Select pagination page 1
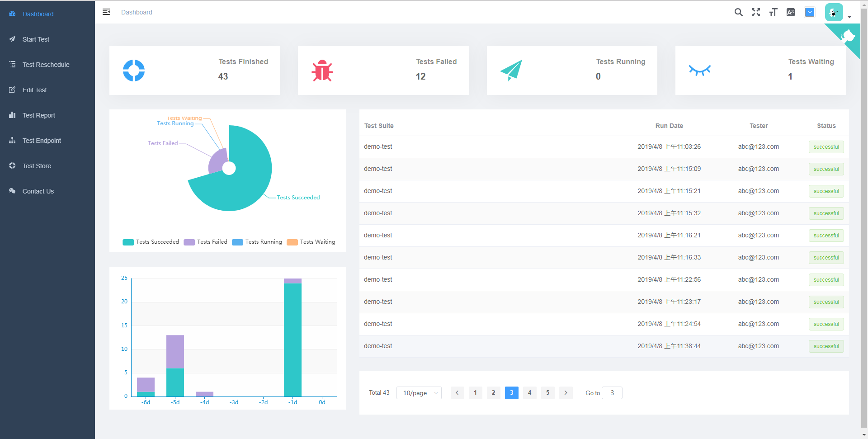The height and width of the screenshot is (439, 868). click(475, 393)
